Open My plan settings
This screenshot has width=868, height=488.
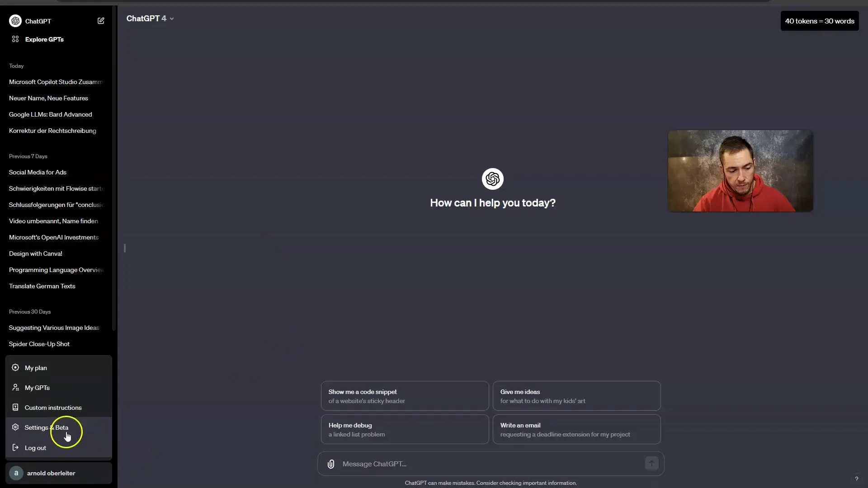click(35, 368)
